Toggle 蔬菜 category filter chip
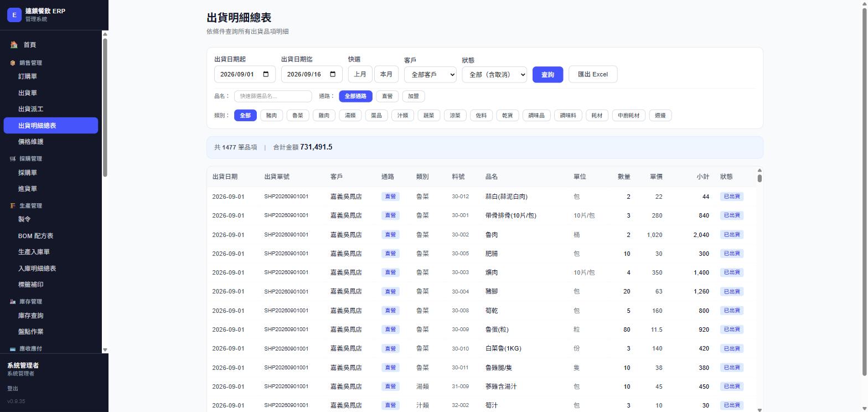This screenshot has height=412, width=868. tap(429, 115)
